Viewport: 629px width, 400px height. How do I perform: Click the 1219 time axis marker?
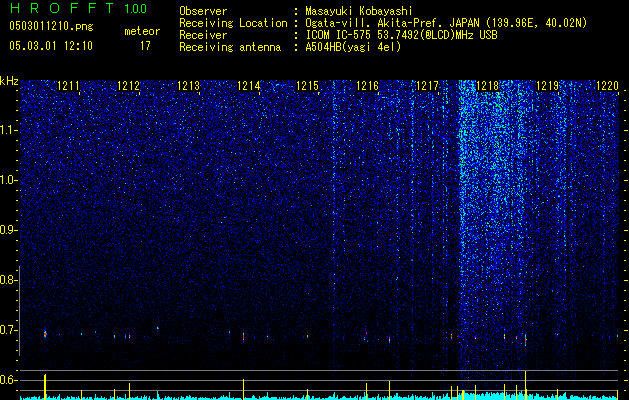pos(548,86)
